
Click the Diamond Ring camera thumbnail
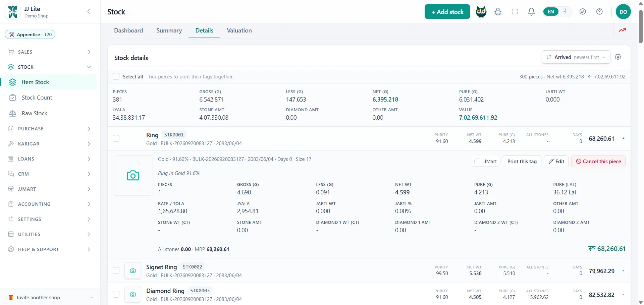coord(133,294)
